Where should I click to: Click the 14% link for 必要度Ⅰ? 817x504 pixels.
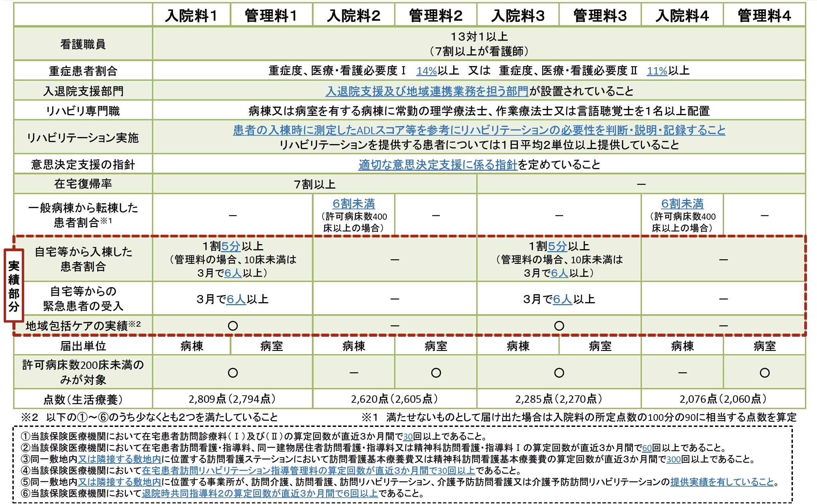point(426,71)
